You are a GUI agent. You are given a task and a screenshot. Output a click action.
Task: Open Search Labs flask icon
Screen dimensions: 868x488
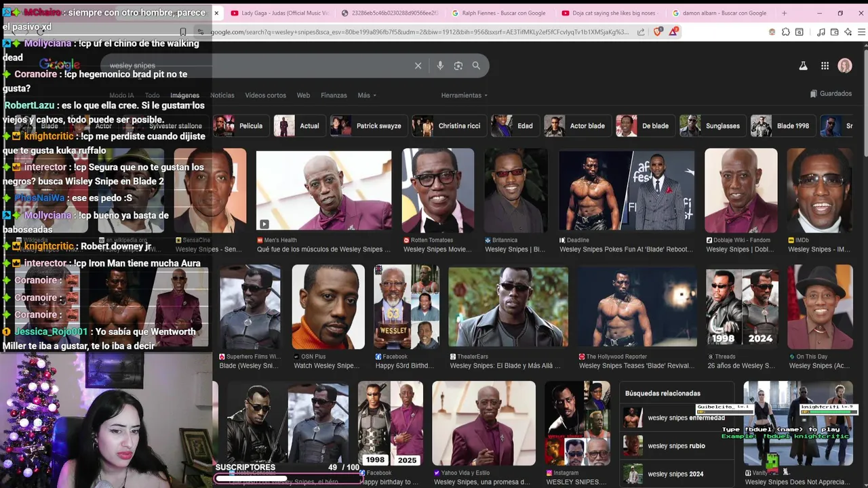[803, 66]
